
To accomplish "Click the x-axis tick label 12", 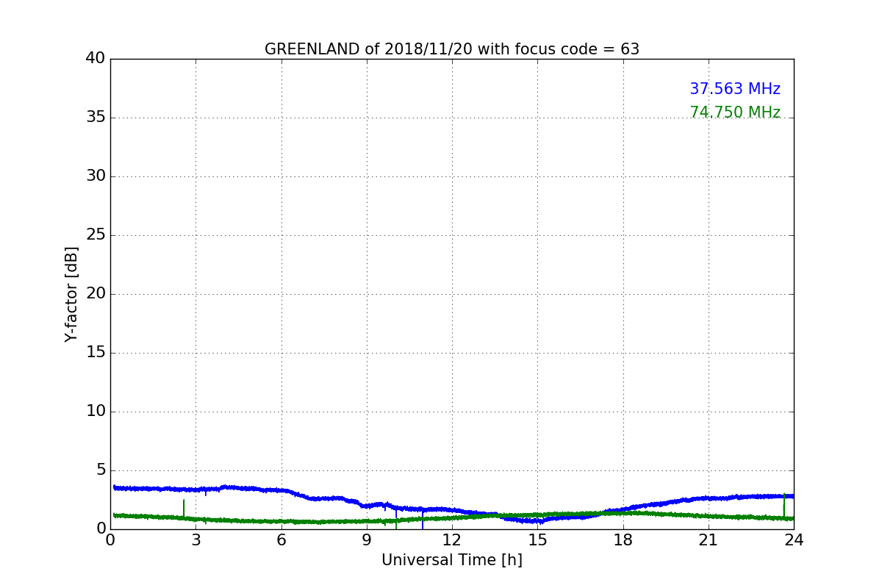I will click(x=452, y=540).
